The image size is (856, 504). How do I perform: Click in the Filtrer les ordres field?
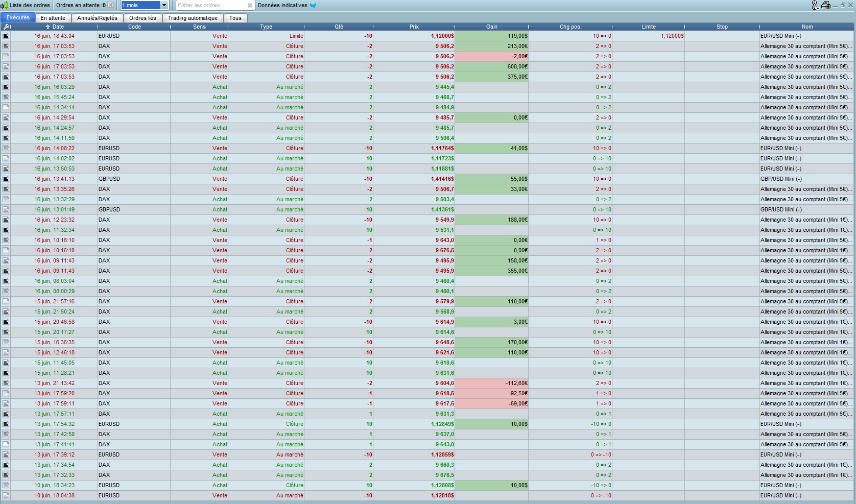pos(210,5)
